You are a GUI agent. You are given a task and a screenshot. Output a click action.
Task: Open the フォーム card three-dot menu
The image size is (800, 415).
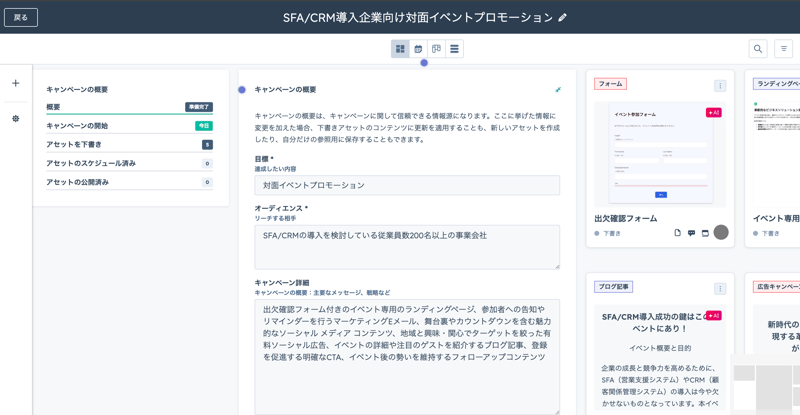coord(720,86)
